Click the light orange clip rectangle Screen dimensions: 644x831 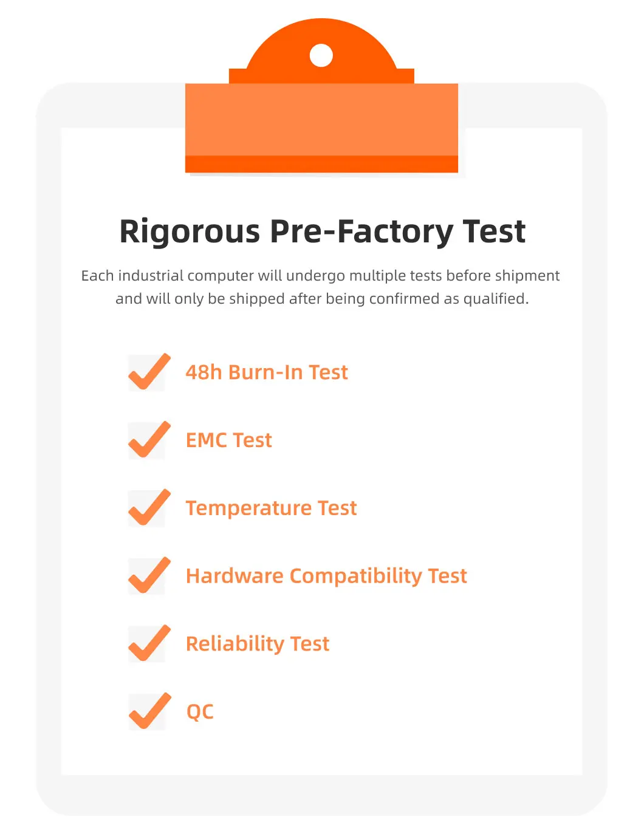click(x=321, y=120)
